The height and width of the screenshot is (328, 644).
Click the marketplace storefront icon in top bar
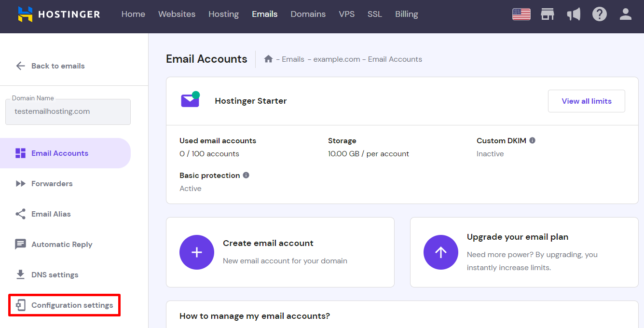point(548,14)
